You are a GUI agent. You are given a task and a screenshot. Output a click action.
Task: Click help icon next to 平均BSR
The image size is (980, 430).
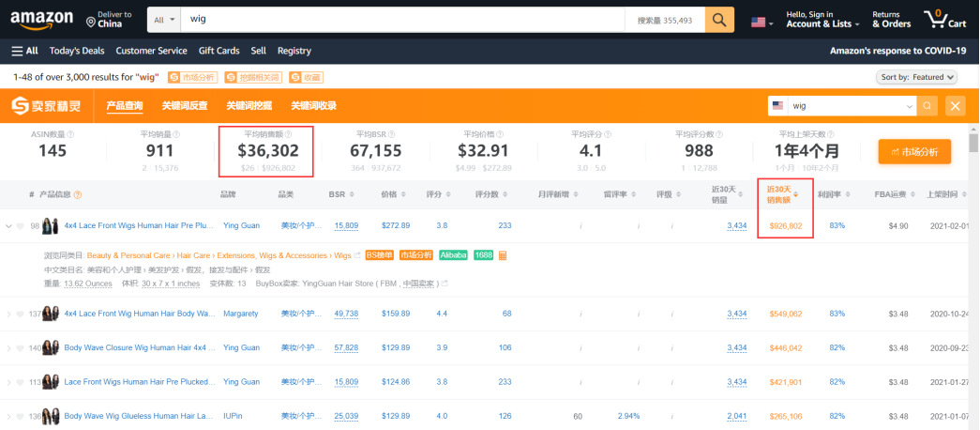[x=391, y=134]
